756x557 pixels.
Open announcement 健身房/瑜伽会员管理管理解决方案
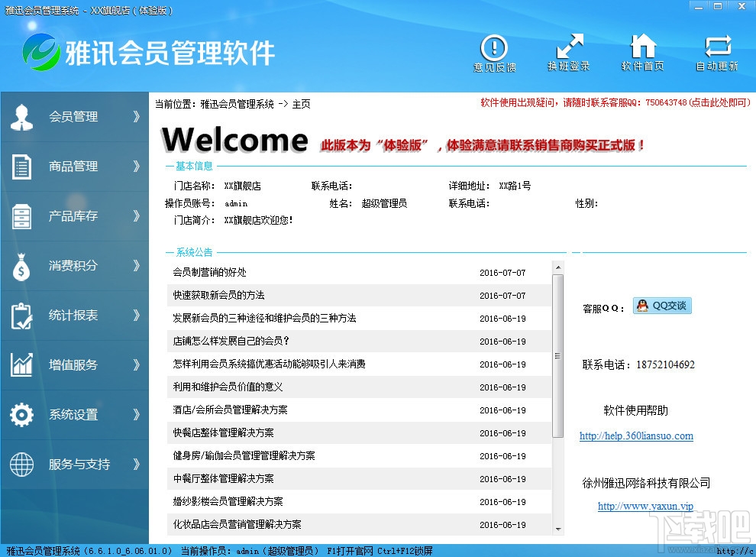click(x=244, y=455)
